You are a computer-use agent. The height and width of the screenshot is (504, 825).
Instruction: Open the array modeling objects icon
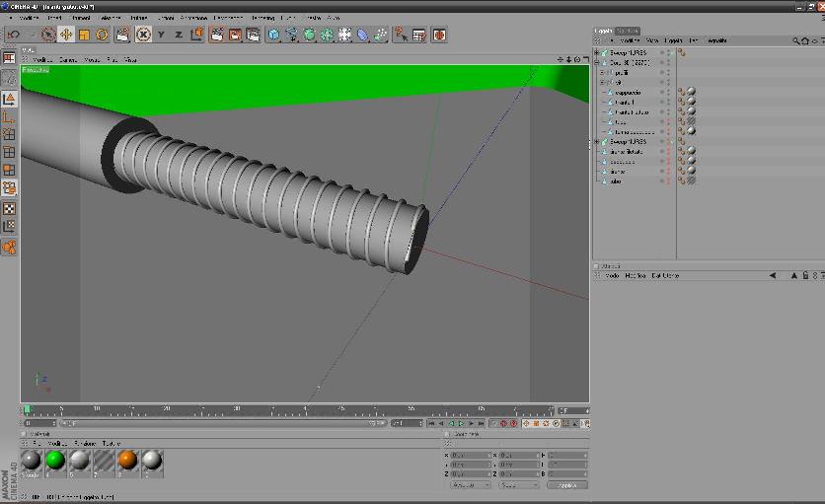click(327, 35)
